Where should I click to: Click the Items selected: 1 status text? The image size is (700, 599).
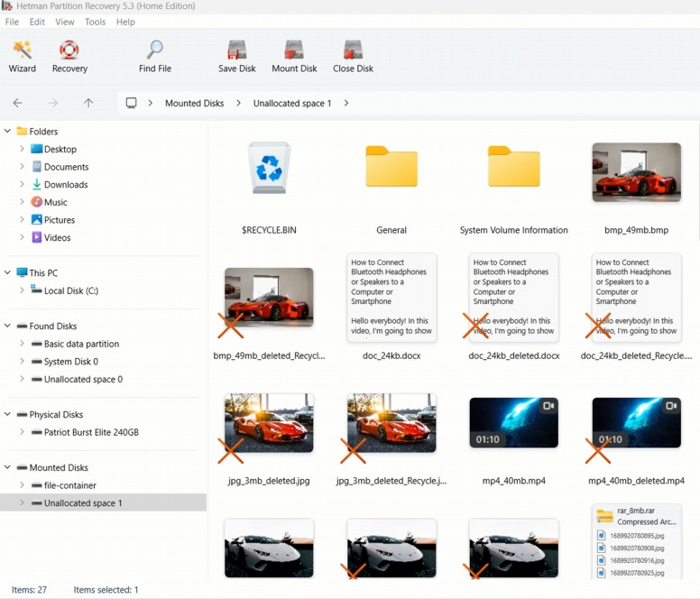(x=106, y=590)
